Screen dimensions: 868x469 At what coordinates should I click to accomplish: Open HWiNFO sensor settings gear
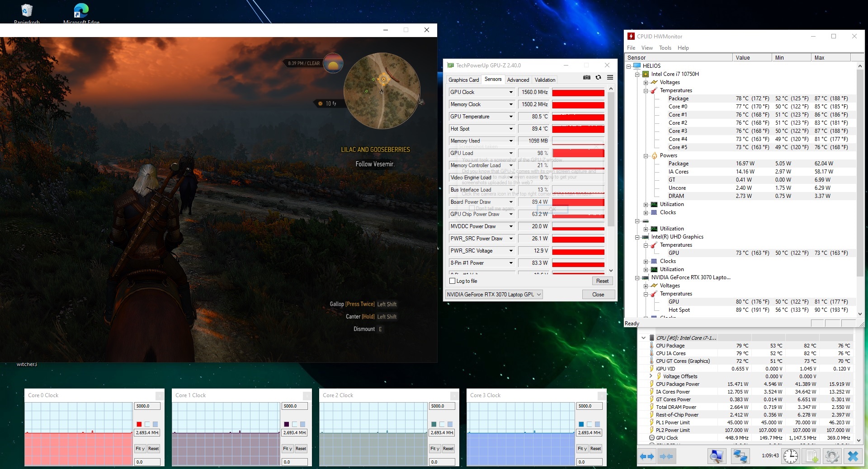[832, 456]
